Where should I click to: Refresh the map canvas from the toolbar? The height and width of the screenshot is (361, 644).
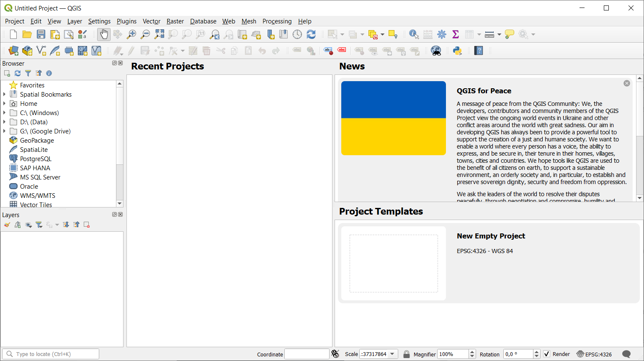311,34
